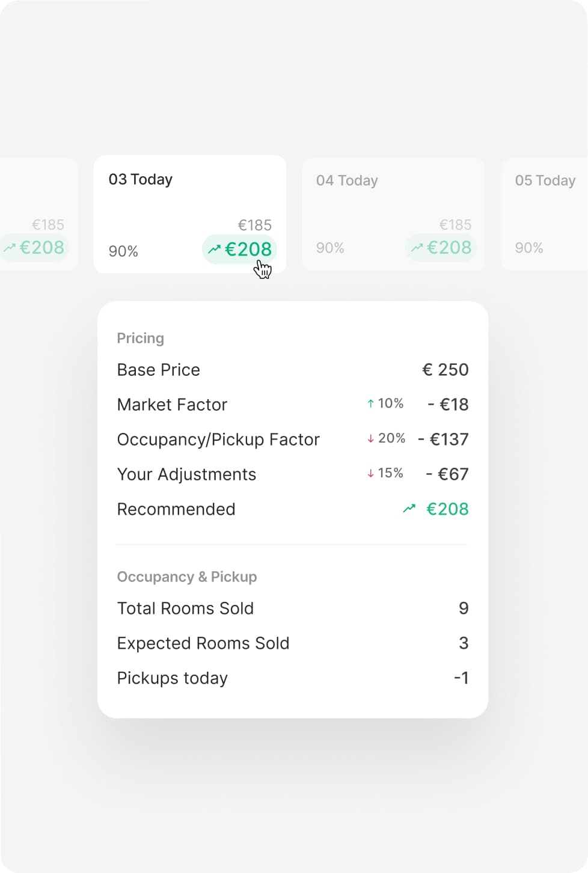Click red down arrow beside Your Adjustments 15%
The height and width of the screenshot is (873, 588).
[370, 473]
